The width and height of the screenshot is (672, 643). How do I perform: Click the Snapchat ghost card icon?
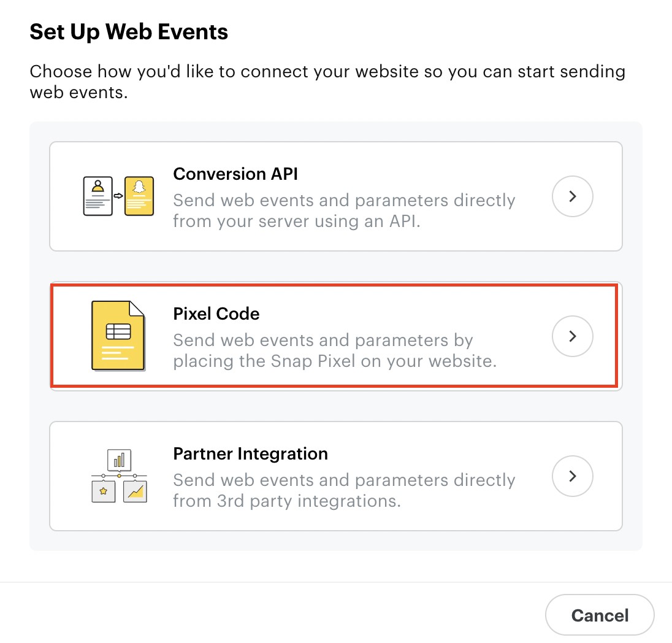click(x=139, y=196)
